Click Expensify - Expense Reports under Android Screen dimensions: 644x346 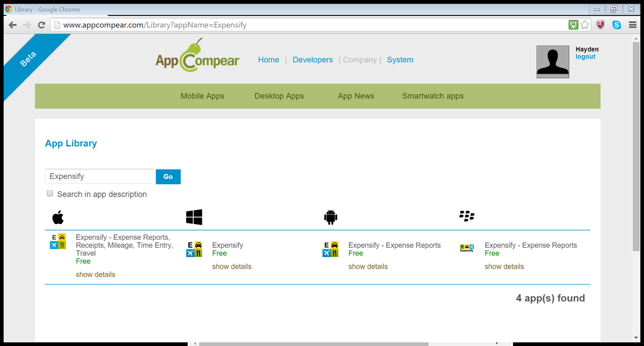tap(394, 245)
